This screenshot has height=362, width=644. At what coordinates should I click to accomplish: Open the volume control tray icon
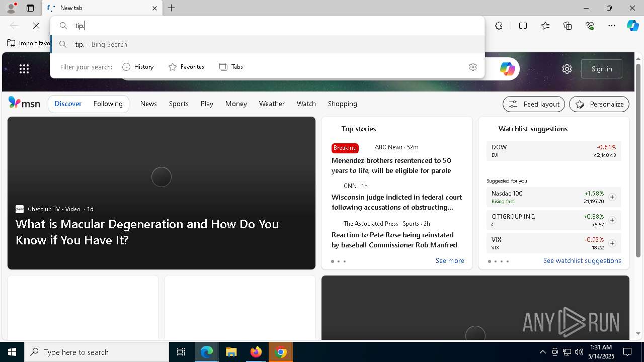point(579,352)
